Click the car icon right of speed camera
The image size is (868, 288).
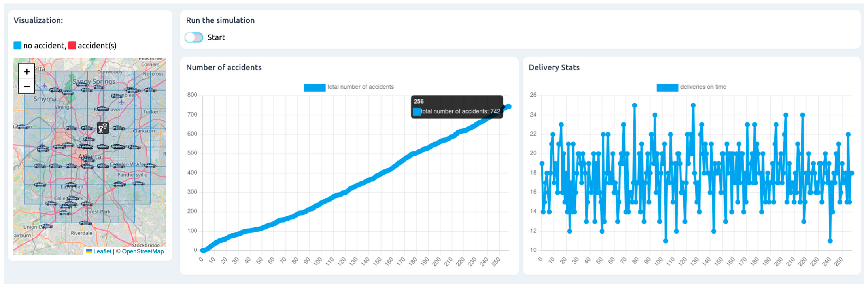pos(118,128)
